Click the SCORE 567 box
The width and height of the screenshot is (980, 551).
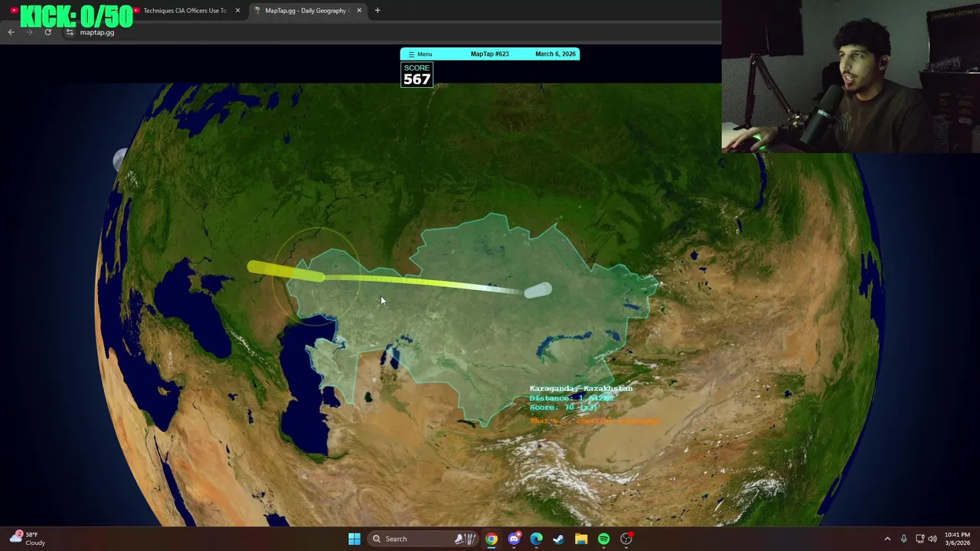416,74
